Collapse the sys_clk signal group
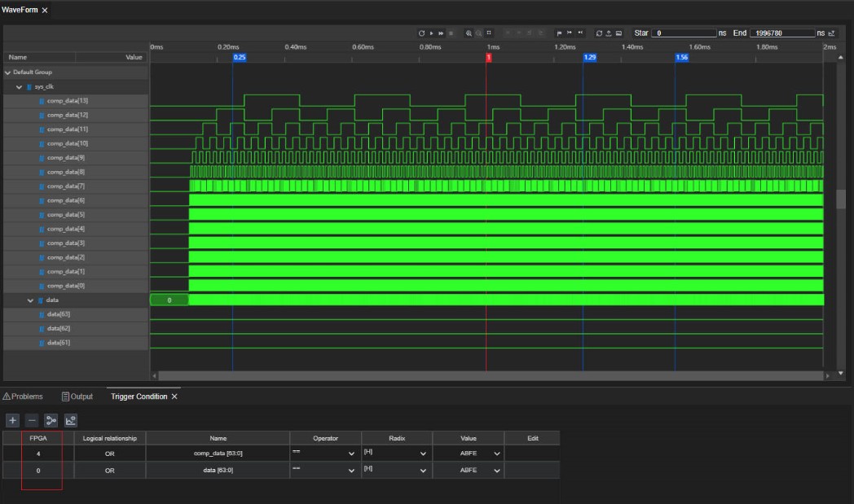The image size is (854, 504). pos(19,87)
